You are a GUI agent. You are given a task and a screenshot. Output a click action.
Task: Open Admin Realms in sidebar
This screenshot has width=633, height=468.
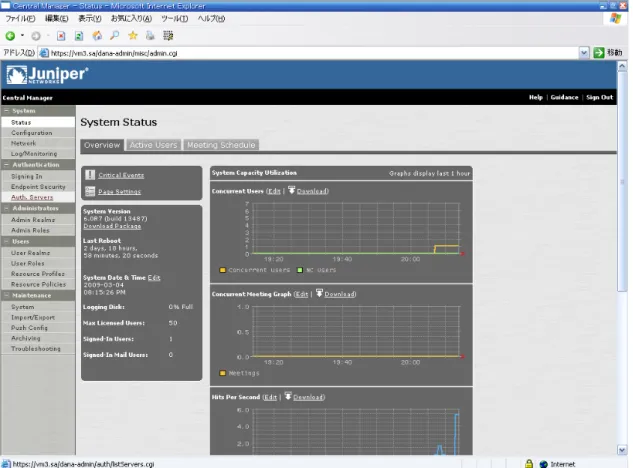33,220
